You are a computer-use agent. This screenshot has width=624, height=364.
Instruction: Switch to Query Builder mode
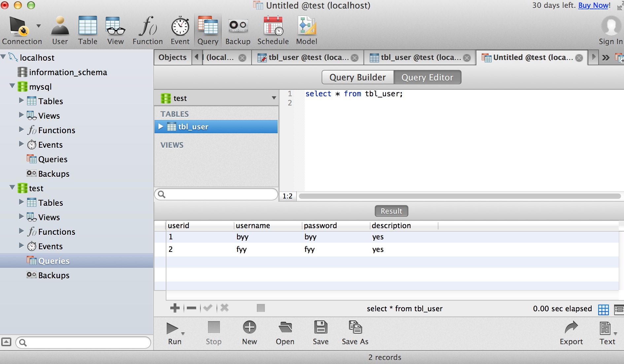pos(358,77)
